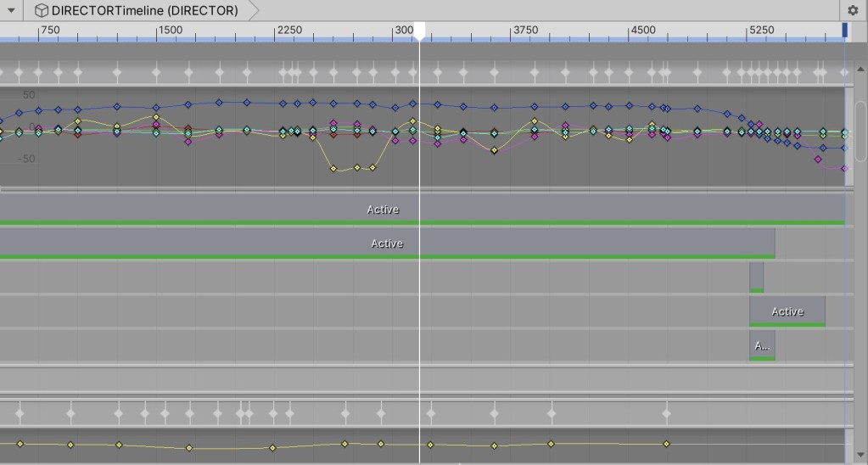Select the DIRECTORTimeline (DIRECTOR) breadcrumb
The image size is (868, 465).
pyautogui.click(x=144, y=11)
